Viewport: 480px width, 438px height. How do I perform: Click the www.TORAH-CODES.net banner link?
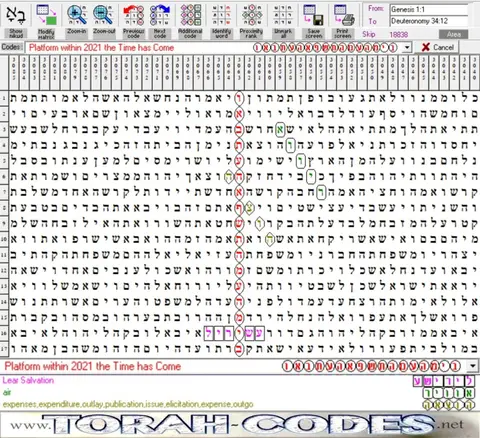point(237,425)
